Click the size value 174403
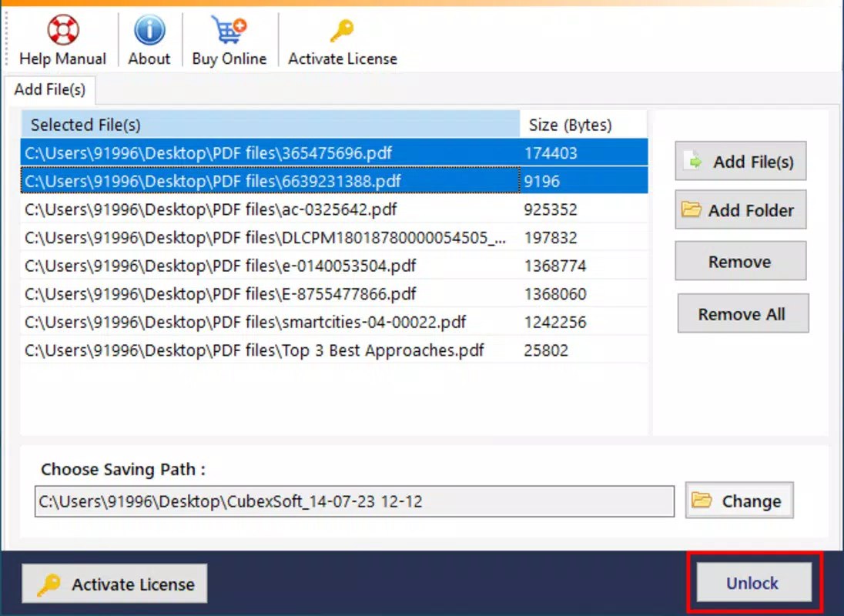Screen dimensions: 844x616 tap(551, 153)
